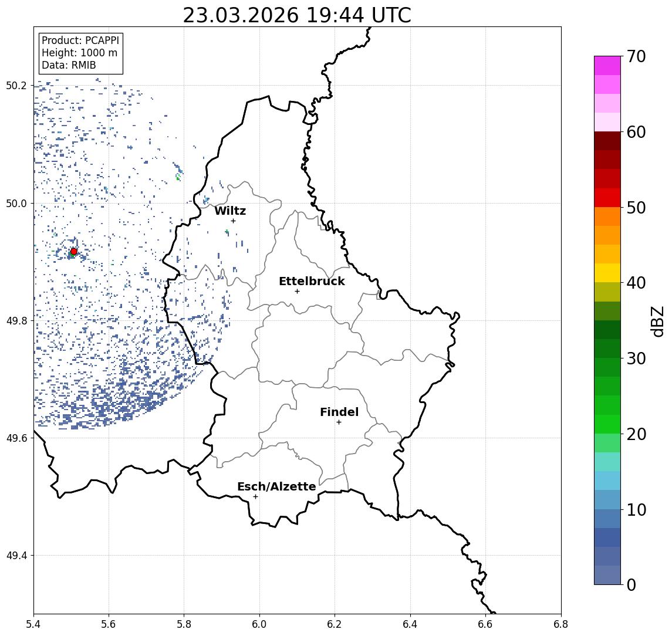Click the dark maroon colorbar swatch below the 60 tick

[x=607, y=141]
